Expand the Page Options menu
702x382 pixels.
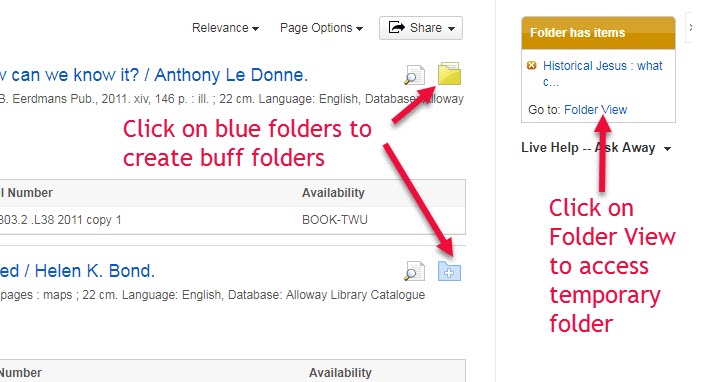click(x=321, y=28)
